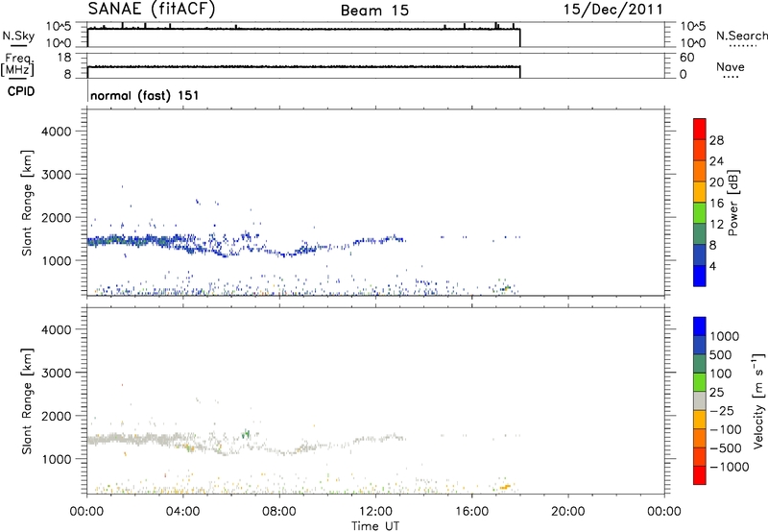This screenshot has width=768, height=532.
Task: Click the CPID label
Action: click(21, 91)
